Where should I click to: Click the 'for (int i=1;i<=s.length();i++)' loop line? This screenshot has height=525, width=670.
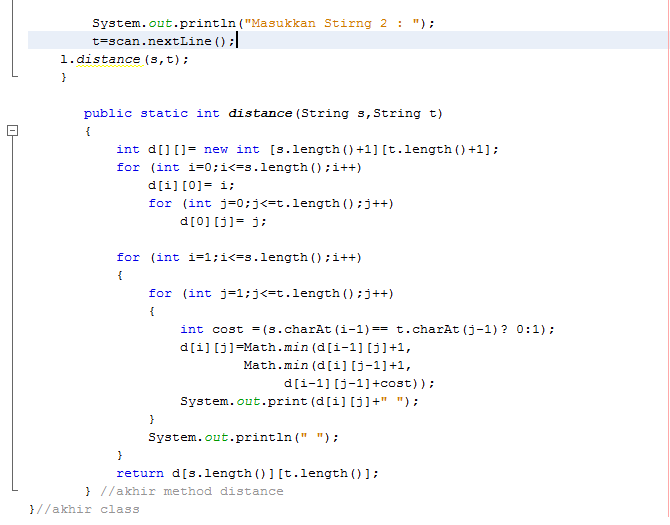[239, 258]
